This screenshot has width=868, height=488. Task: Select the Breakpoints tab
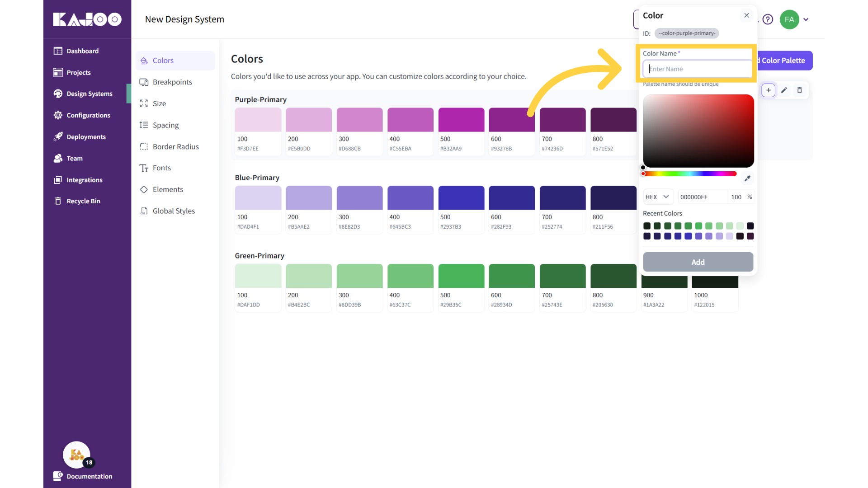[175, 82]
